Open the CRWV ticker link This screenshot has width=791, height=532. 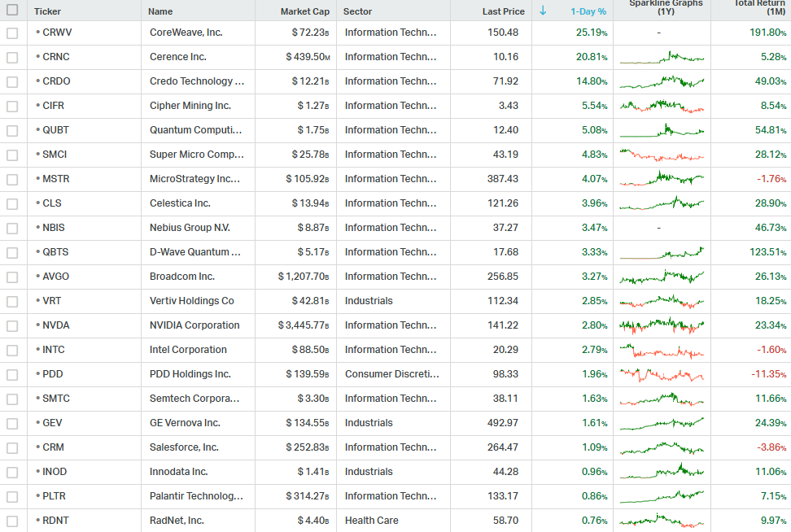pos(57,33)
